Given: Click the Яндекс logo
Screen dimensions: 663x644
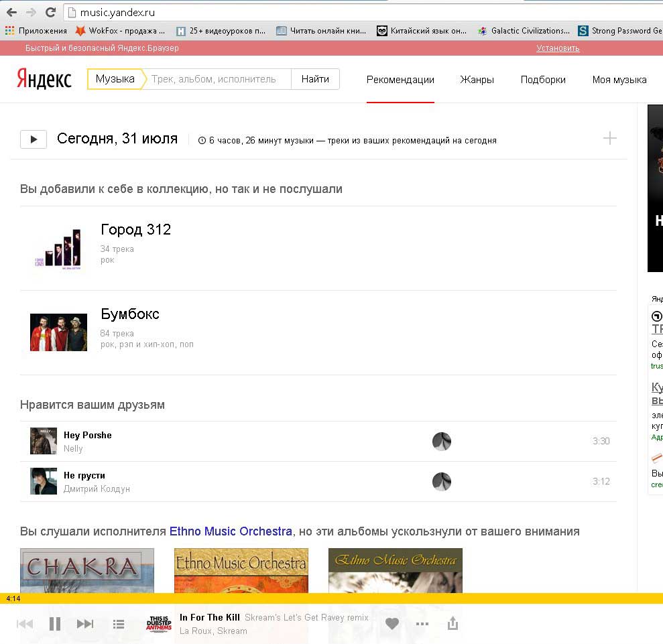Looking at the screenshot, I should click(x=44, y=79).
